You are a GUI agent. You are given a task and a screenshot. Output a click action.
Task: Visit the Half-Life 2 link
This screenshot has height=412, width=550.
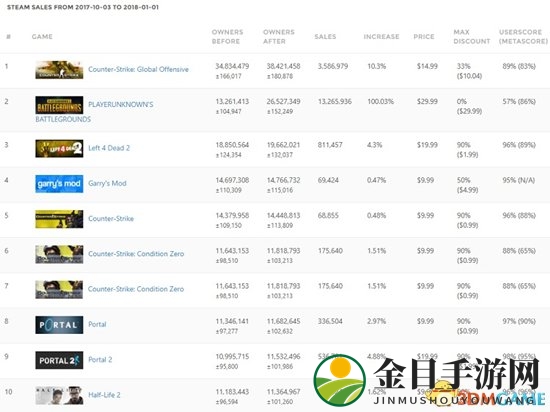point(104,395)
